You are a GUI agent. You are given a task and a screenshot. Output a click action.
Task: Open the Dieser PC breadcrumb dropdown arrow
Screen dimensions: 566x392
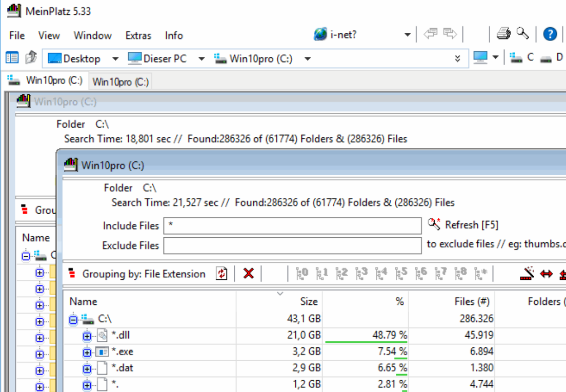[x=201, y=58]
